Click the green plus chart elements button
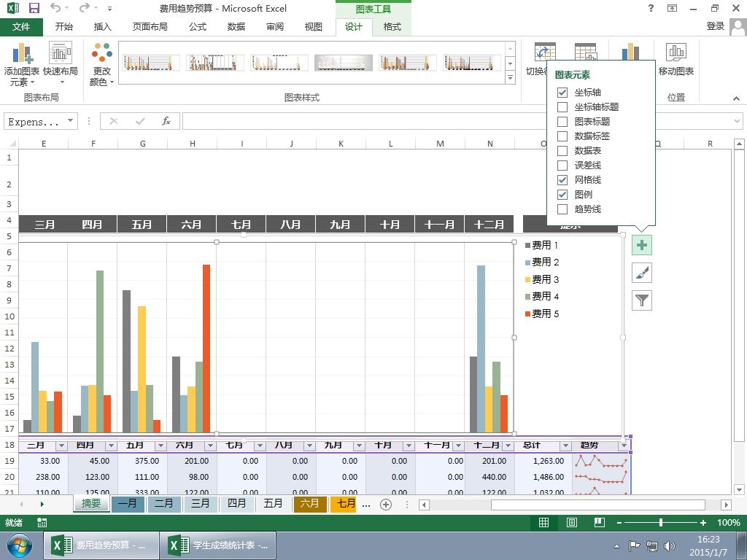The image size is (747, 560). [x=642, y=245]
